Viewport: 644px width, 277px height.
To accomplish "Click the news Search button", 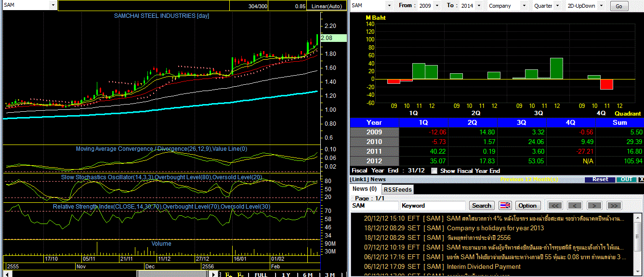I will (x=482, y=206).
